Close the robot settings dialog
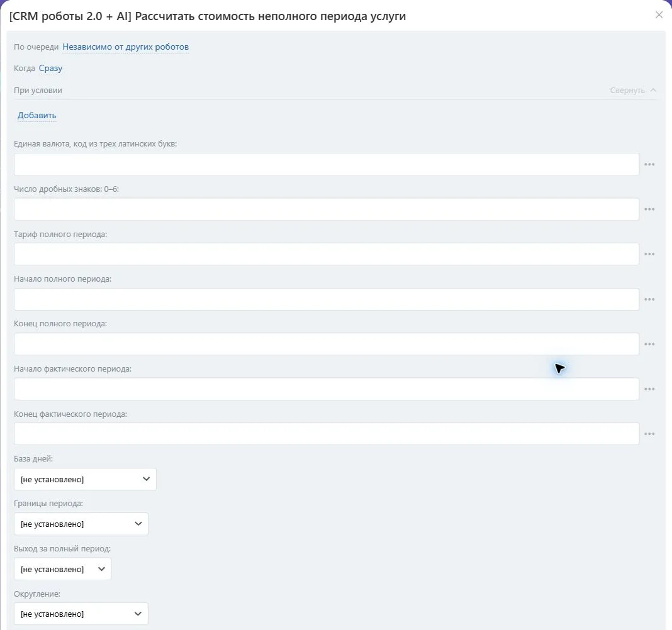 tap(659, 15)
